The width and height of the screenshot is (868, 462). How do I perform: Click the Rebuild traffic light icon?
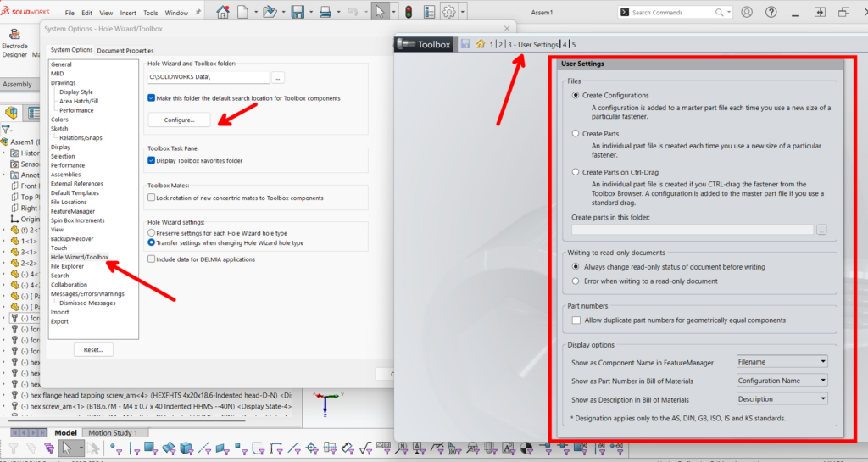tap(409, 12)
